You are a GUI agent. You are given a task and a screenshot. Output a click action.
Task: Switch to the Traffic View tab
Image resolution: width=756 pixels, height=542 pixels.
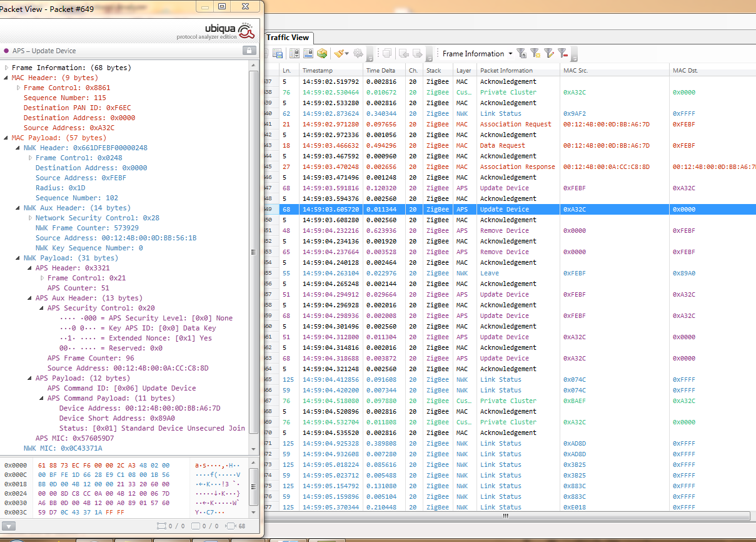tap(288, 38)
